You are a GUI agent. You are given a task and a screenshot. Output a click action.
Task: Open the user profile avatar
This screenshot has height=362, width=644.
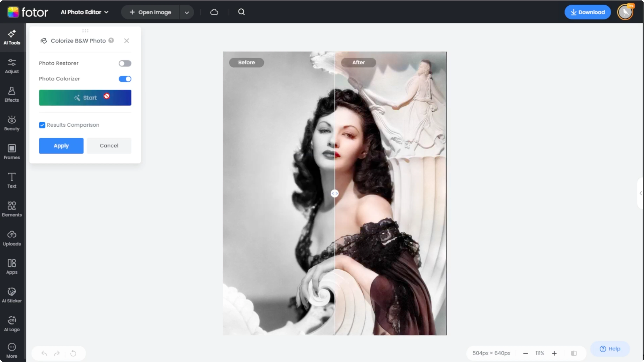click(x=625, y=12)
